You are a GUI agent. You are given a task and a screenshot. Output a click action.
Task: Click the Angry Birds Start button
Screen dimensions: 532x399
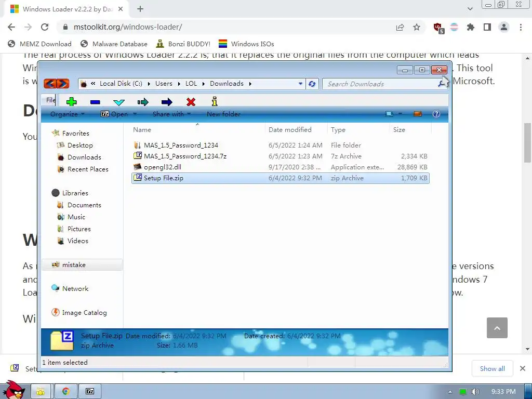(x=14, y=390)
